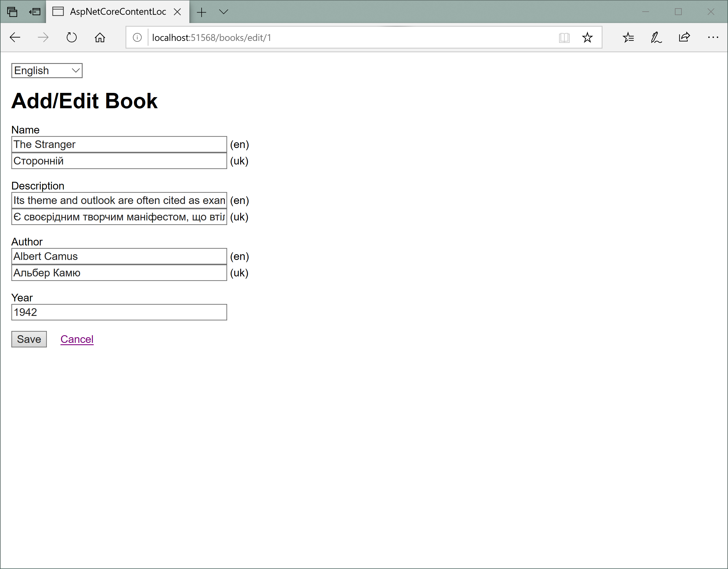Open the English language dropdown
This screenshot has height=569, width=728.
47,71
